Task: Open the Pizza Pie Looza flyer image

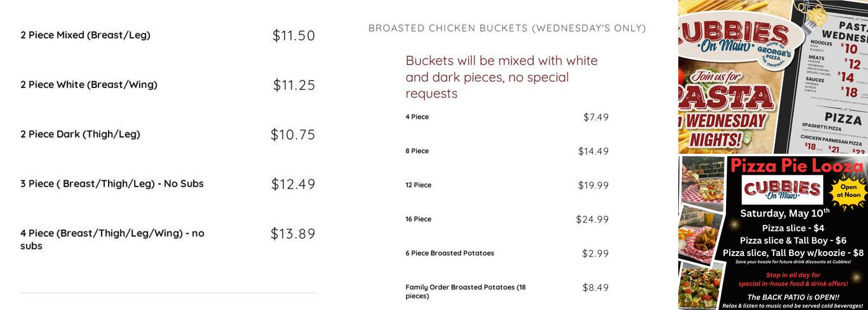Action: (x=773, y=232)
